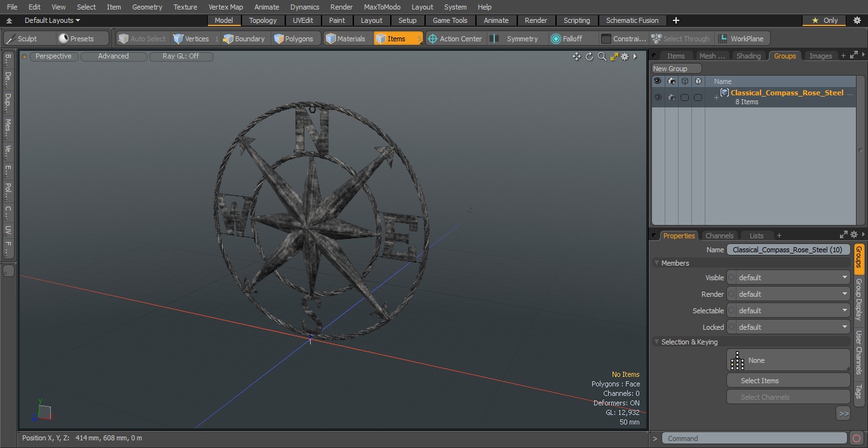Click the None keying button

point(788,360)
